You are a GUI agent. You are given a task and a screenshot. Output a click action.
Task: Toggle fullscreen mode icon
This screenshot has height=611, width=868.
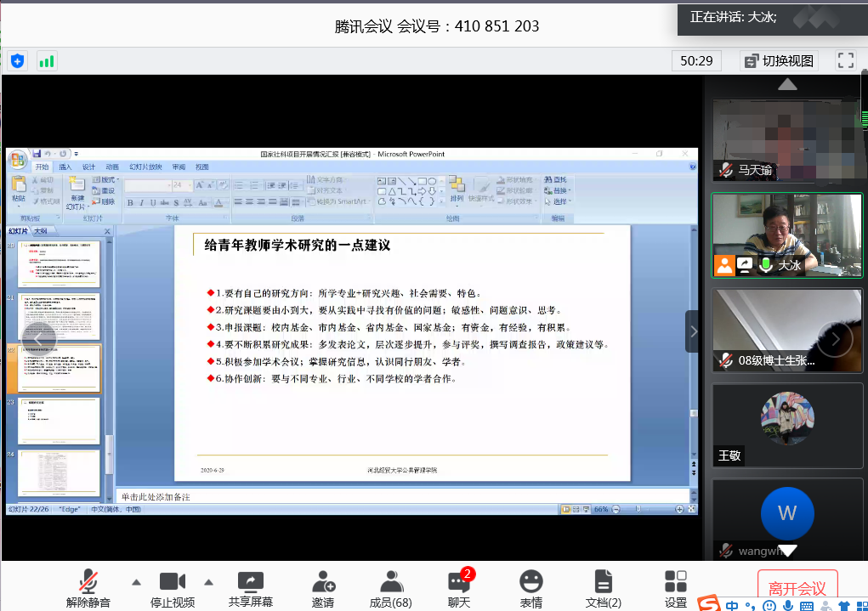coord(845,60)
